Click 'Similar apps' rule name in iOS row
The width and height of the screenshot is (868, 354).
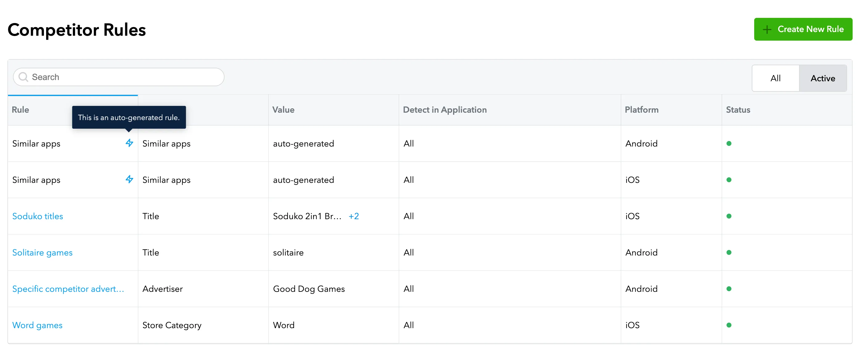tap(36, 180)
